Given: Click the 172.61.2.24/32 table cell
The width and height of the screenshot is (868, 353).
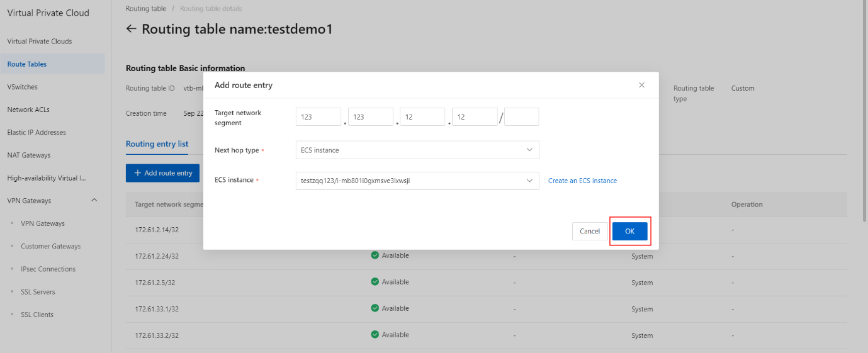Looking at the screenshot, I should (x=157, y=257).
